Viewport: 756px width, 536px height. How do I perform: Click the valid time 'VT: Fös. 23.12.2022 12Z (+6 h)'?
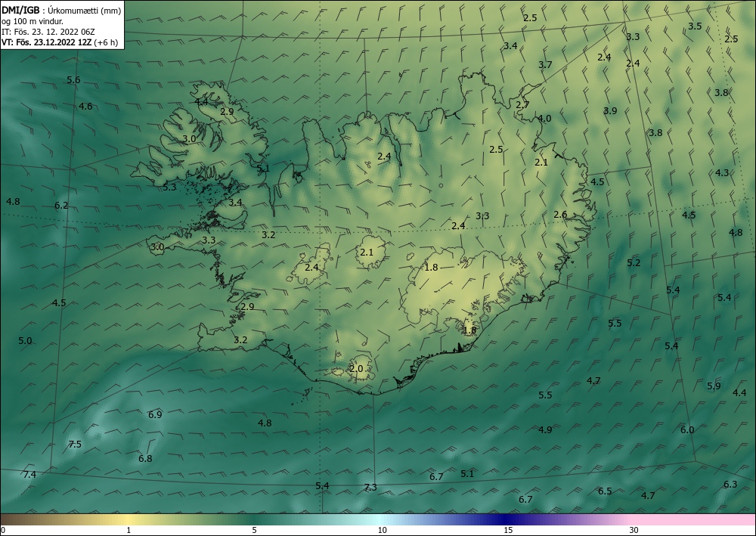pyautogui.click(x=60, y=42)
